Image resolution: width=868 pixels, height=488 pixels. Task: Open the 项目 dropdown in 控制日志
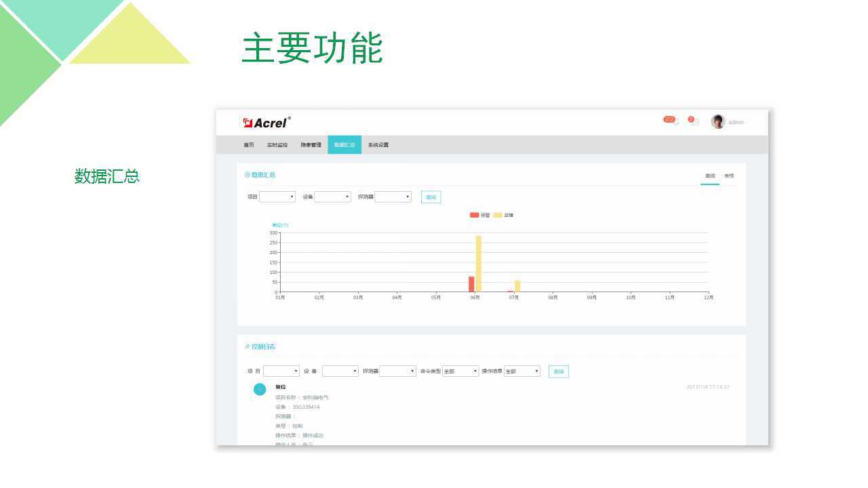click(x=281, y=371)
